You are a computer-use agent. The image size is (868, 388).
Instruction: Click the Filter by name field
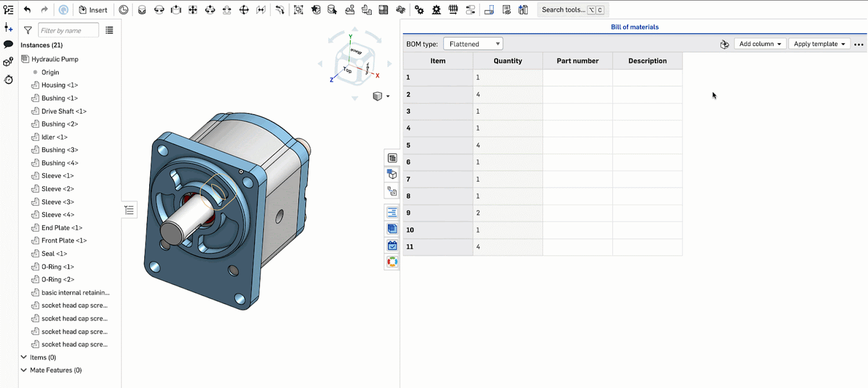click(x=68, y=30)
